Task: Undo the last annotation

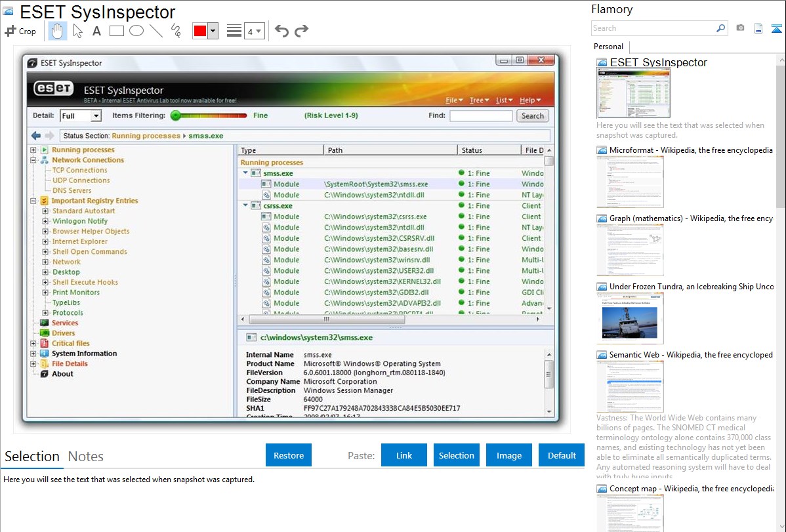Action: [281, 31]
